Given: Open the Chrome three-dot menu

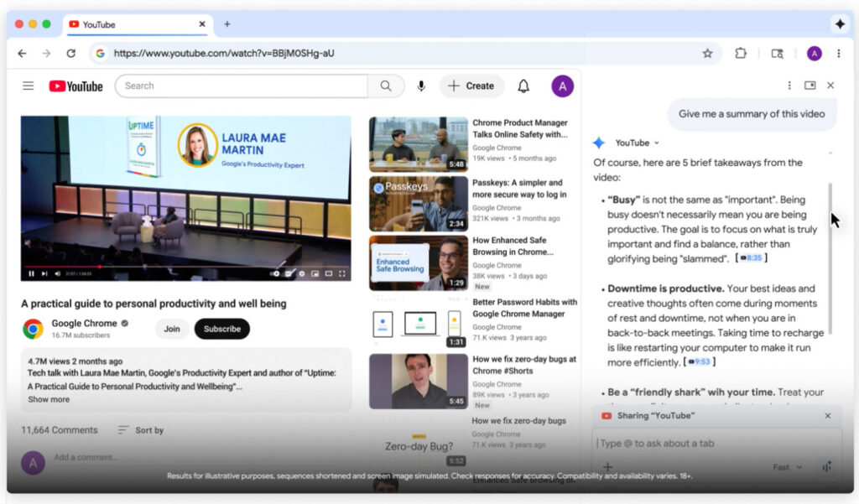Looking at the screenshot, I should [x=839, y=53].
